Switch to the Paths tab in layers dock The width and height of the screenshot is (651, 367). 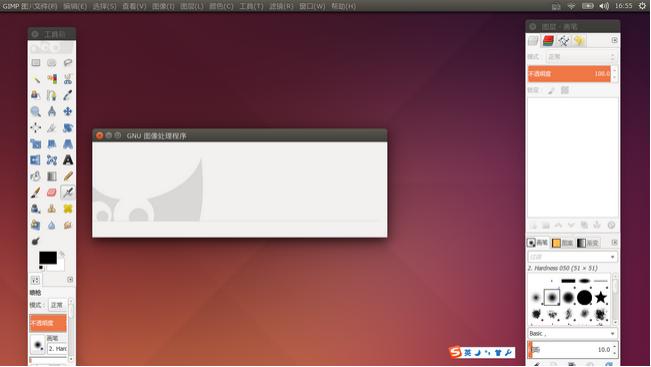(x=563, y=41)
